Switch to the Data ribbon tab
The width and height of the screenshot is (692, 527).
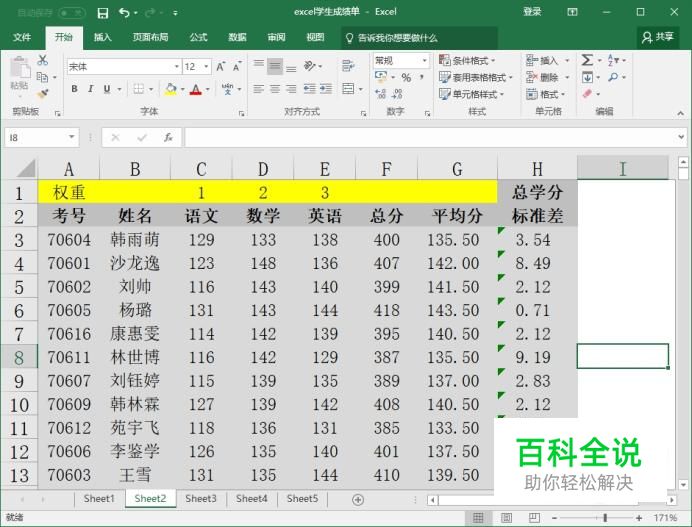click(x=237, y=38)
